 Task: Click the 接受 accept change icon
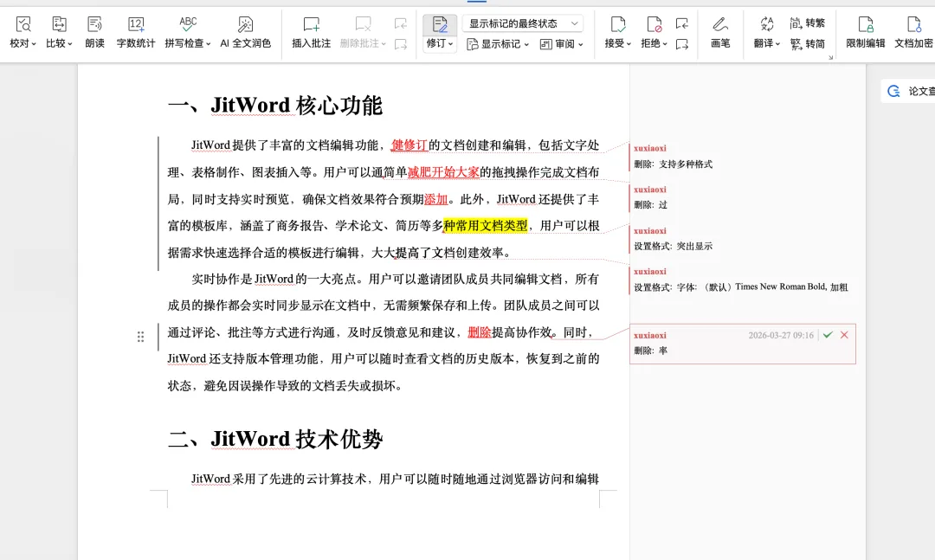tap(618, 24)
